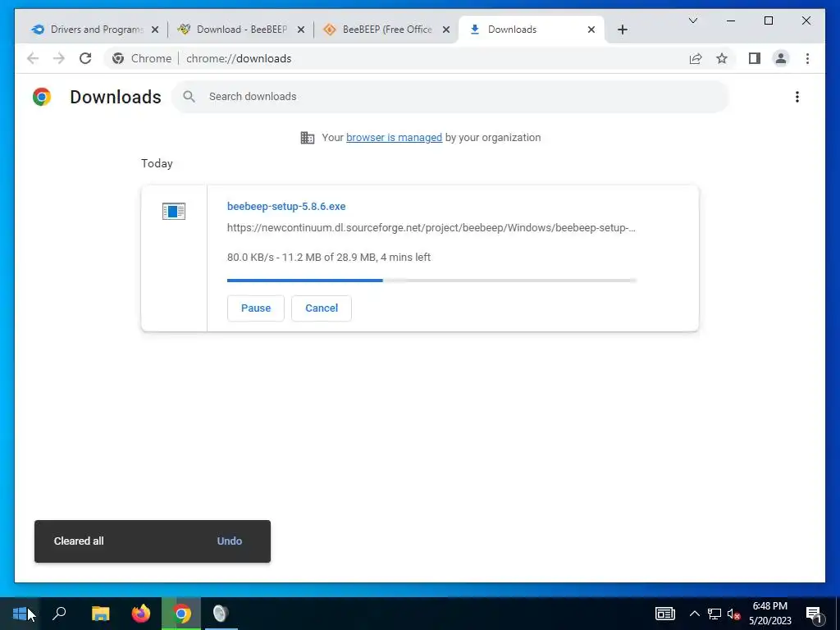Click the search magnifier icon in Downloads

point(189,97)
